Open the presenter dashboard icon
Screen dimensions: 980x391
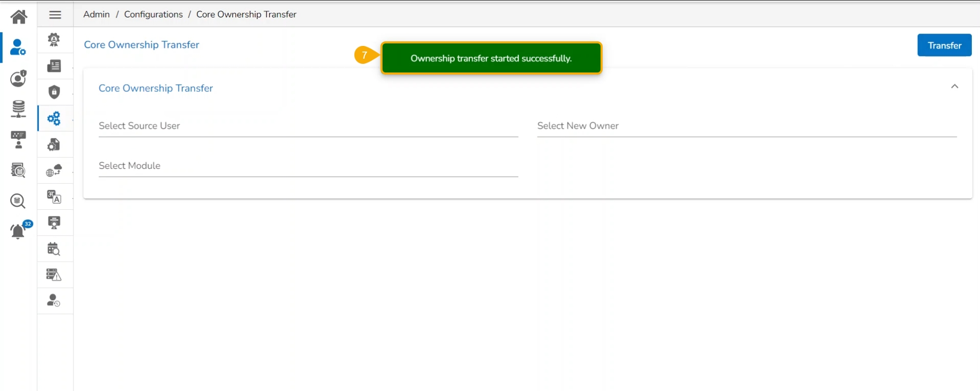pyautogui.click(x=18, y=140)
